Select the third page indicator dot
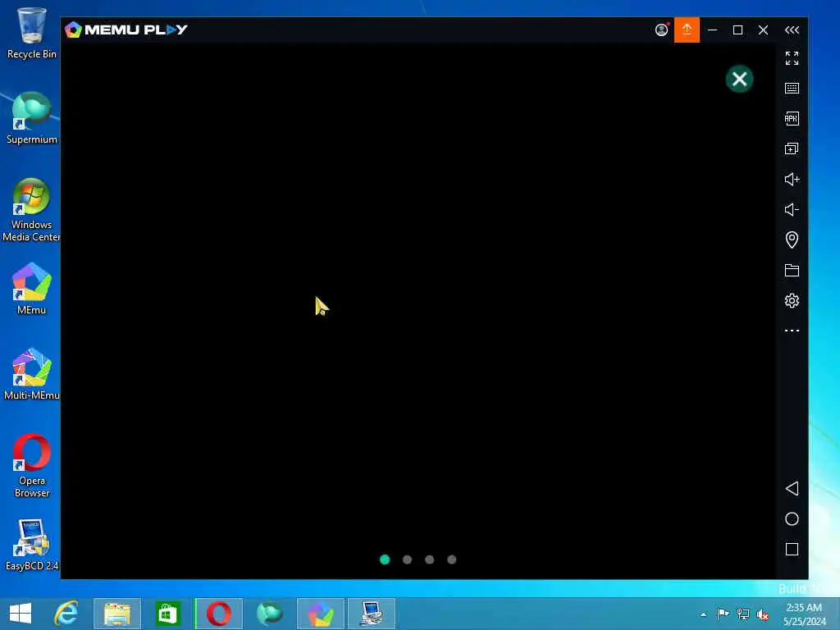 pos(429,559)
